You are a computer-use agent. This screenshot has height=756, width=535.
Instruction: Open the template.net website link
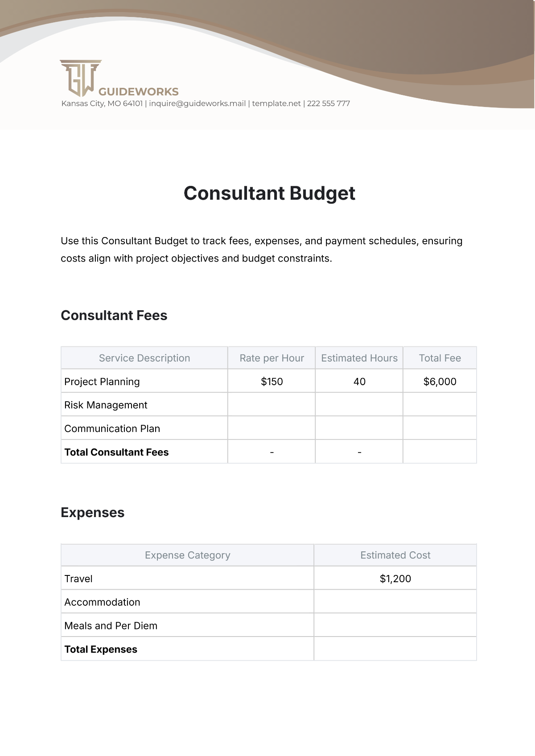point(276,103)
